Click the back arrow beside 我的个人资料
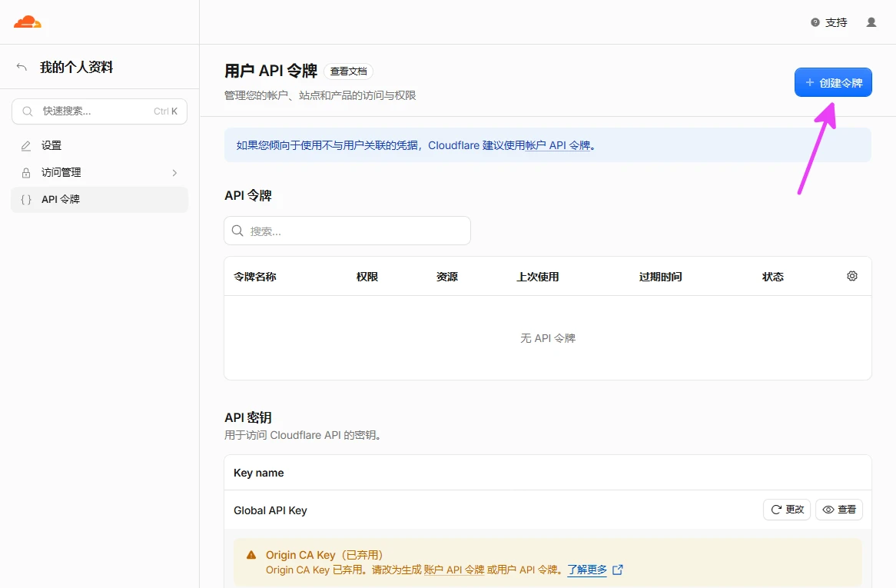This screenshot has height=588, width=896. click(22, 67)
